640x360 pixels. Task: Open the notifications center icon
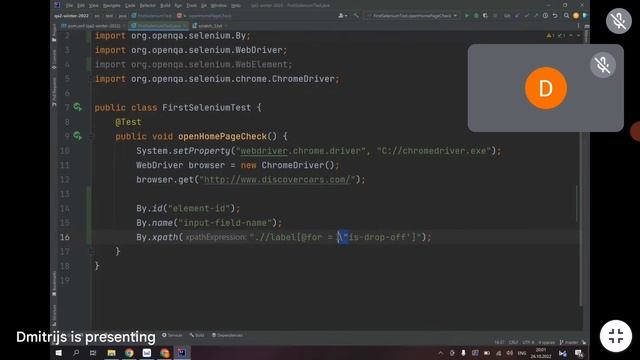click(579, 353)
